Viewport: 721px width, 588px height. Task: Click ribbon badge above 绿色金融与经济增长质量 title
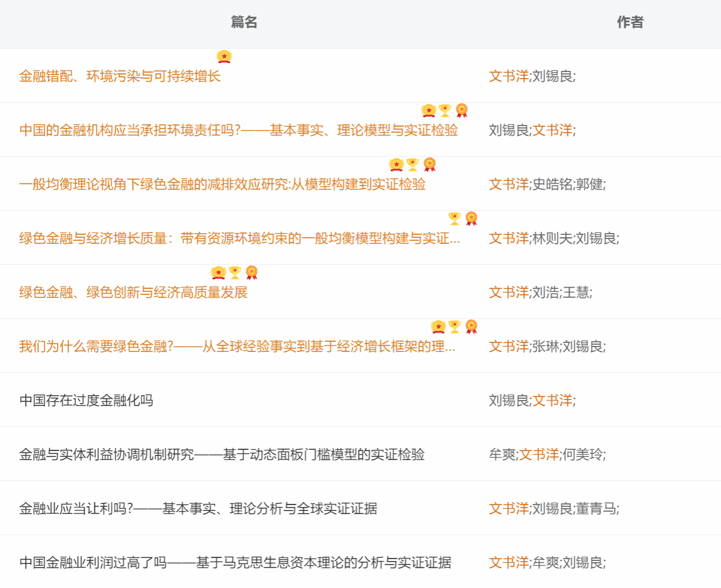[x=471, y=219]
